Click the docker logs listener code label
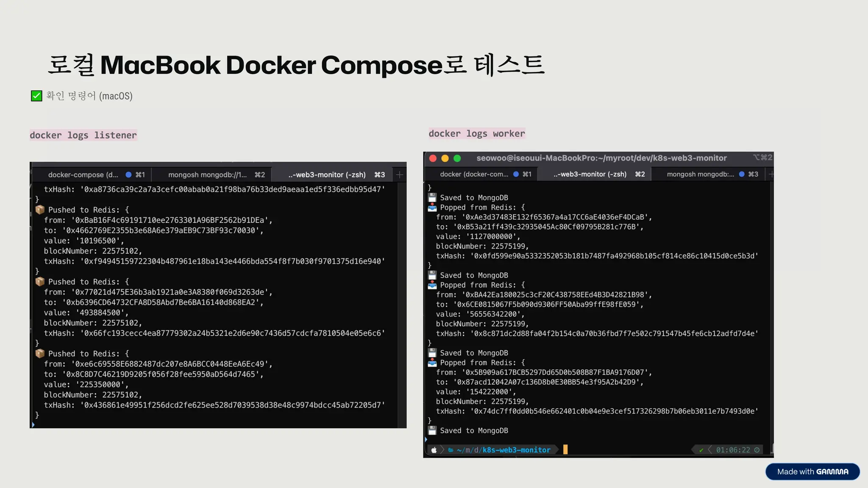868x488 pixels. coord(83,135)
